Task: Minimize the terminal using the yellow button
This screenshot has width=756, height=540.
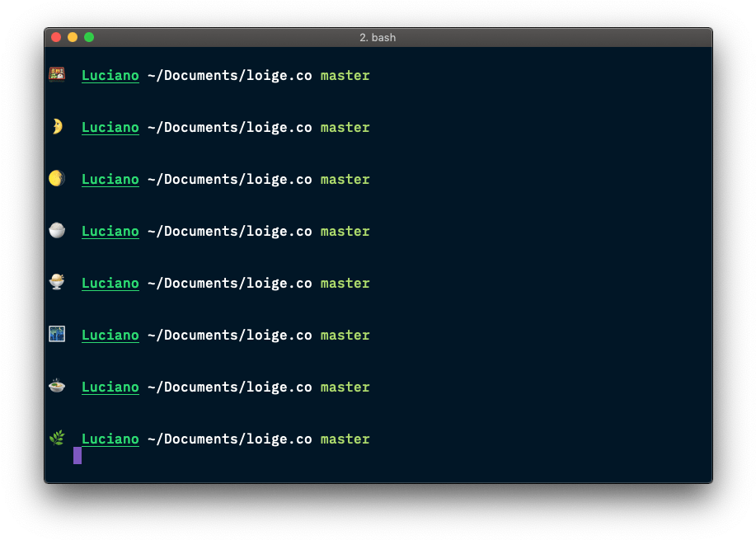Action: pos(73,37)
